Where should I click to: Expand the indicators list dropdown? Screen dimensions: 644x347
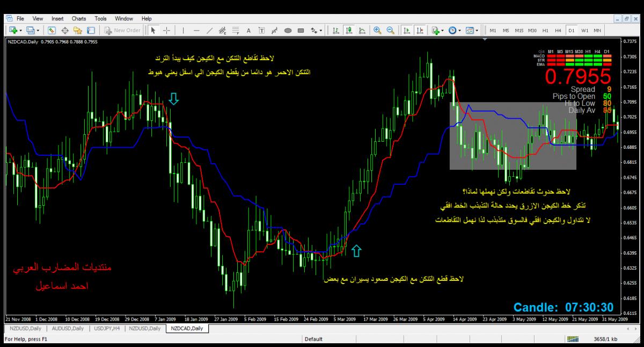(442, 31)
